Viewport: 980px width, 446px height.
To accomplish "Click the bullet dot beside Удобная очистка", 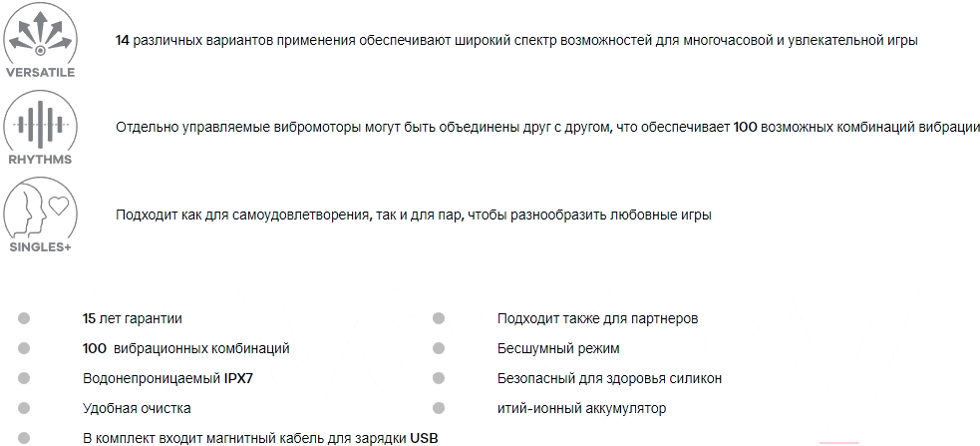I will point(24,408).
